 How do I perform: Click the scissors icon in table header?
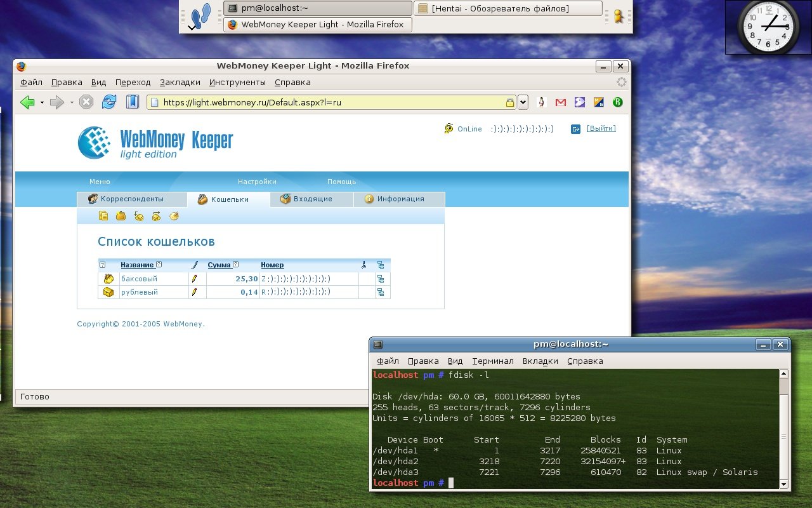pyautogui.click(x=364, y=265)
